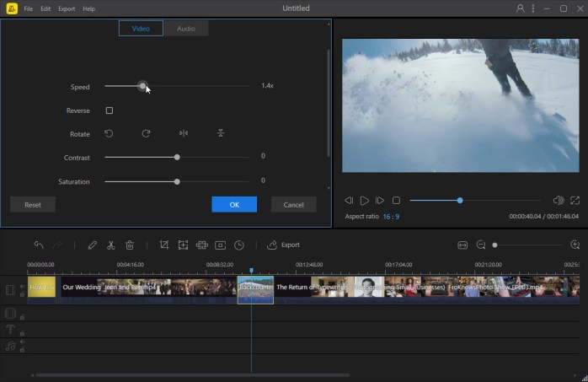The width and height of the screenshot is (588, 382).
Task: Open the Help menu
Action: 89,8
